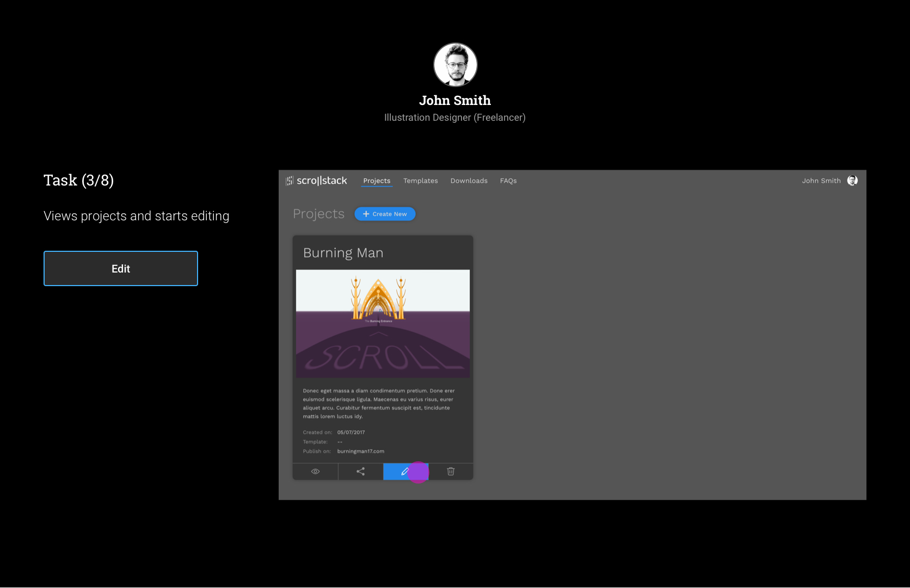
Task: Click the John Smith username in navbar
Action: 821,181
